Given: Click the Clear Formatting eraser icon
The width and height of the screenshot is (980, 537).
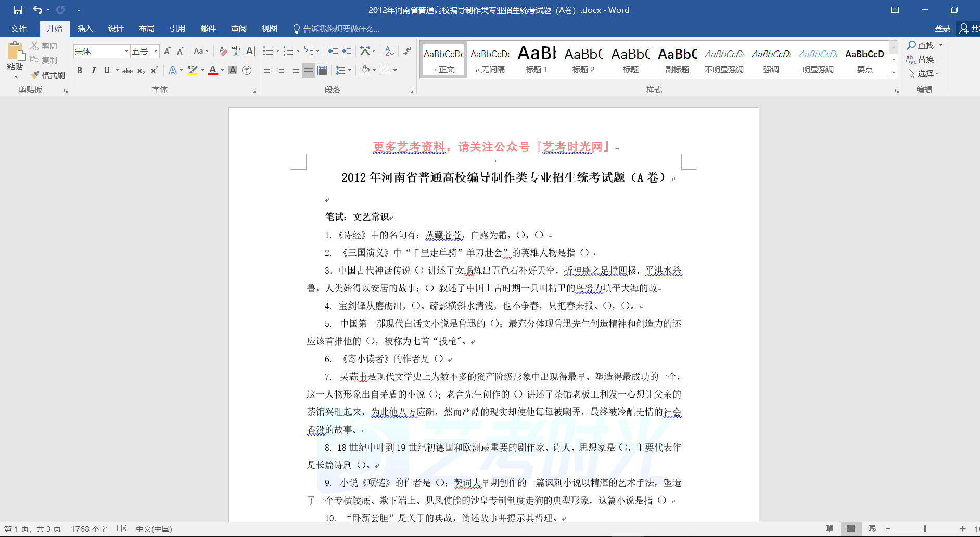Looking at the screenshot, I should click(x=223, y=51).
